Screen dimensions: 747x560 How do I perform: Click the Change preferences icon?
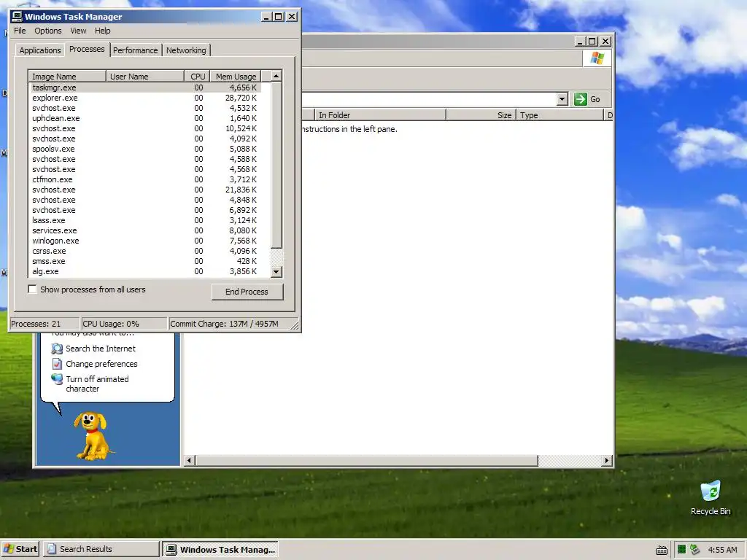point(57,364)
